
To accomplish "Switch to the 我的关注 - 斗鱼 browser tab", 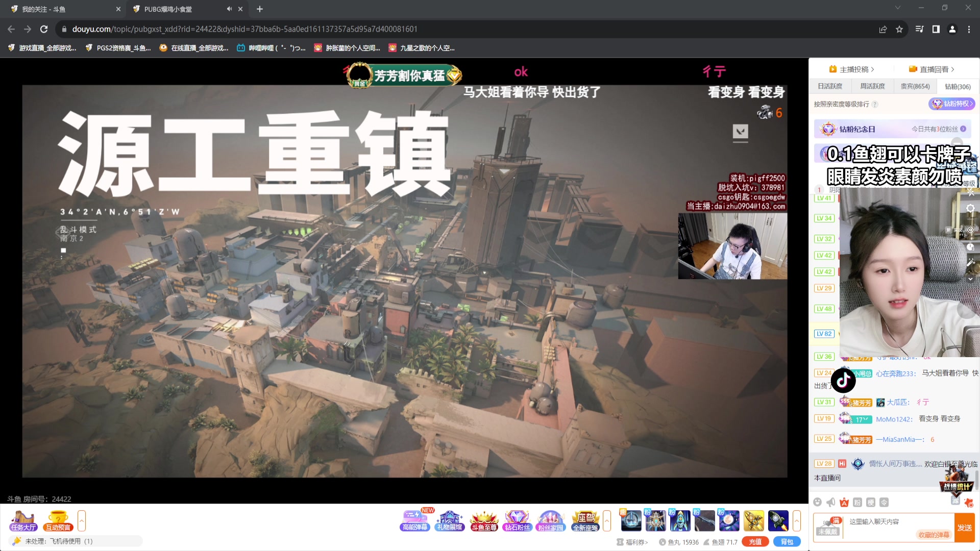I will click(64, 9).
